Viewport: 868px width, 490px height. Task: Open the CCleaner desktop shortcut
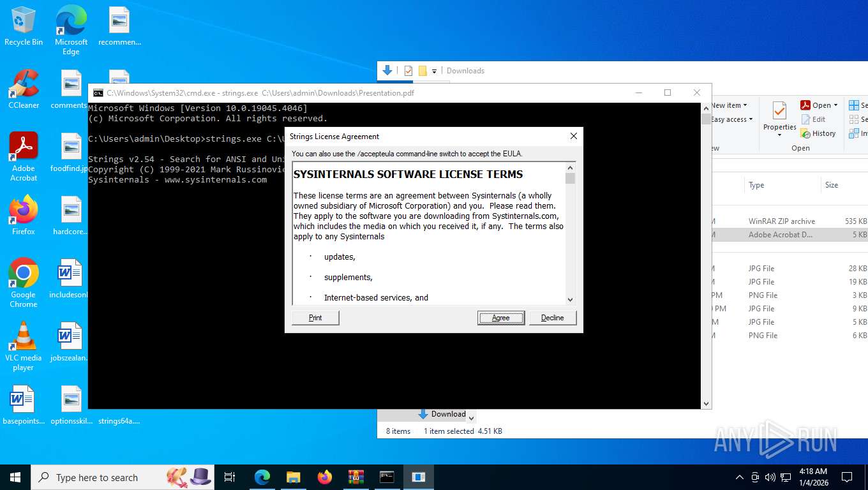24,88
